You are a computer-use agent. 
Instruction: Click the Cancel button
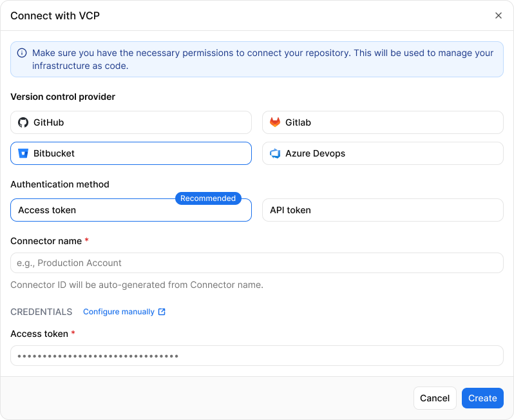tap(435, 398)
